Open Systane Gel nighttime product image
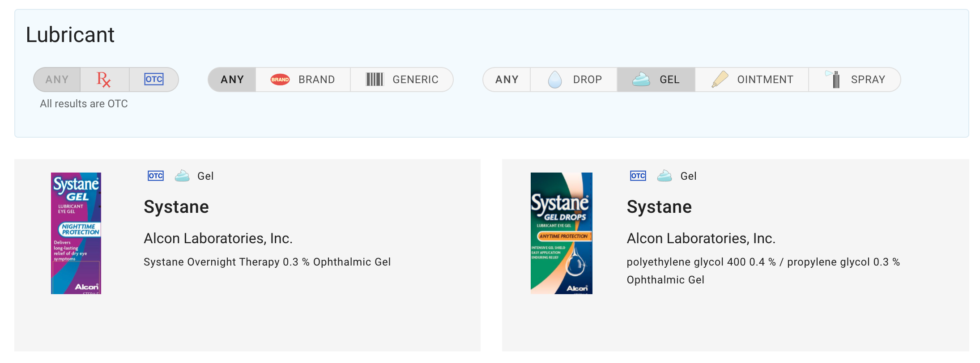 click(x=76, y=233)
